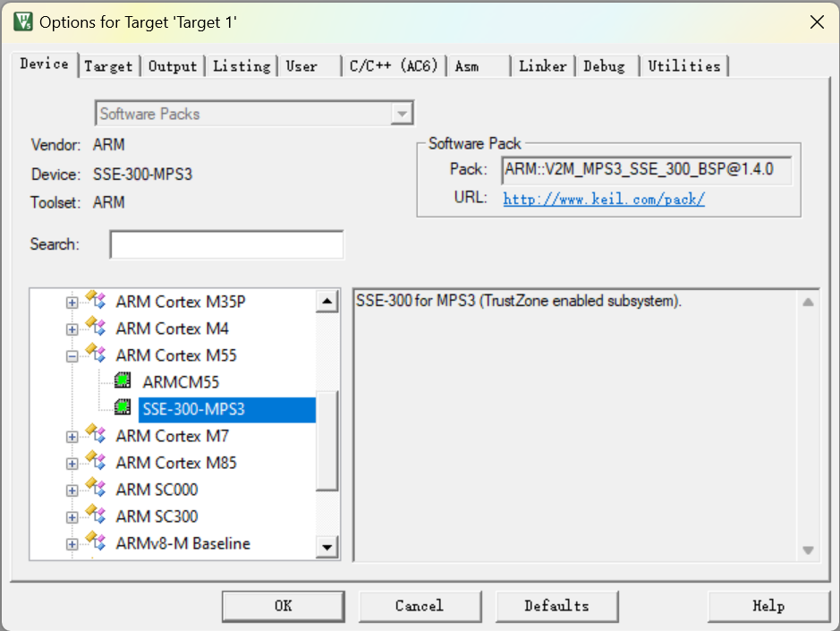Viewport: 840px width, 631px height.
Task: Select the ARM SC300 row
Action: click(157, 516)
